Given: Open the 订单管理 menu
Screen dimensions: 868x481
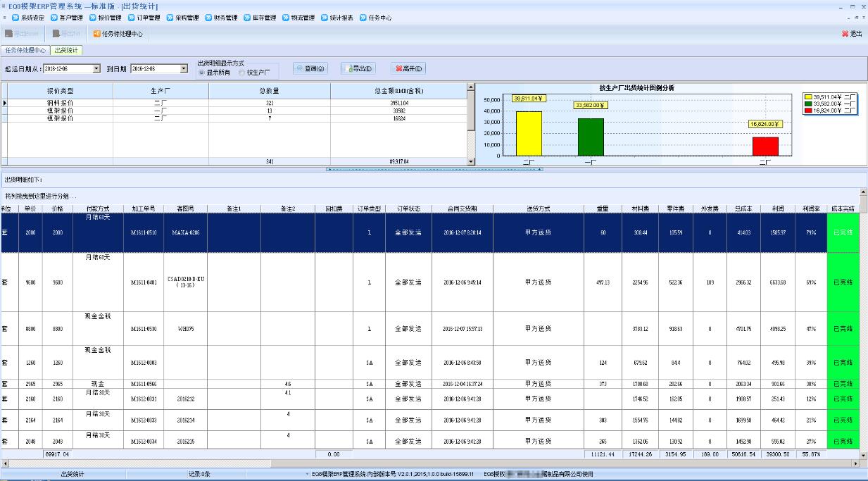Looking at the screenshot, I should pos(144,18).
